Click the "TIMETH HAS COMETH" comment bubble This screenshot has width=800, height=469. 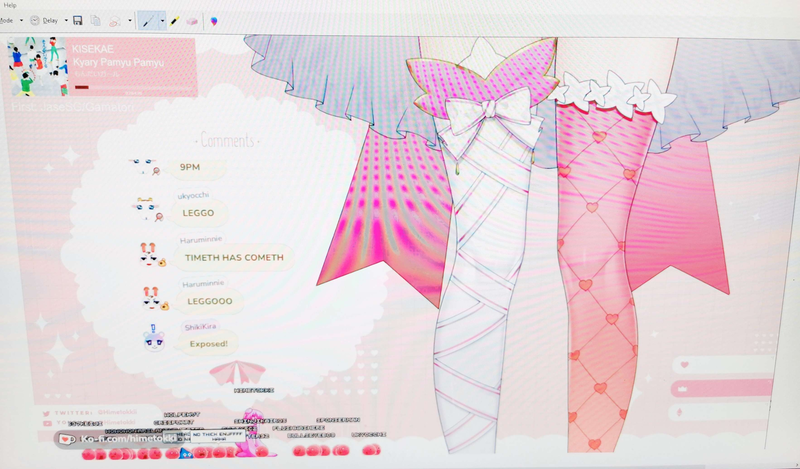coord(234,257)
